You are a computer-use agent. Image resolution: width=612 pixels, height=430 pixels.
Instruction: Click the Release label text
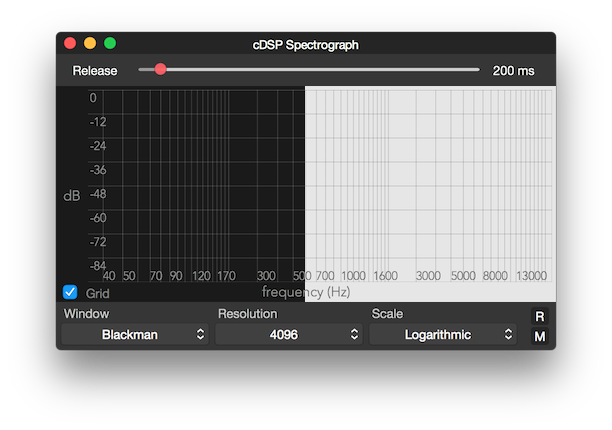[x=95, y=71]
